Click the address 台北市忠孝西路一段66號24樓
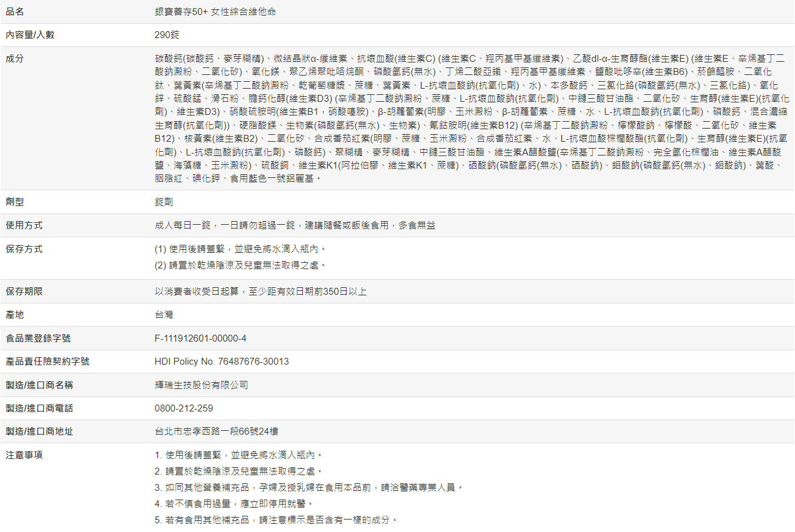 216,431
